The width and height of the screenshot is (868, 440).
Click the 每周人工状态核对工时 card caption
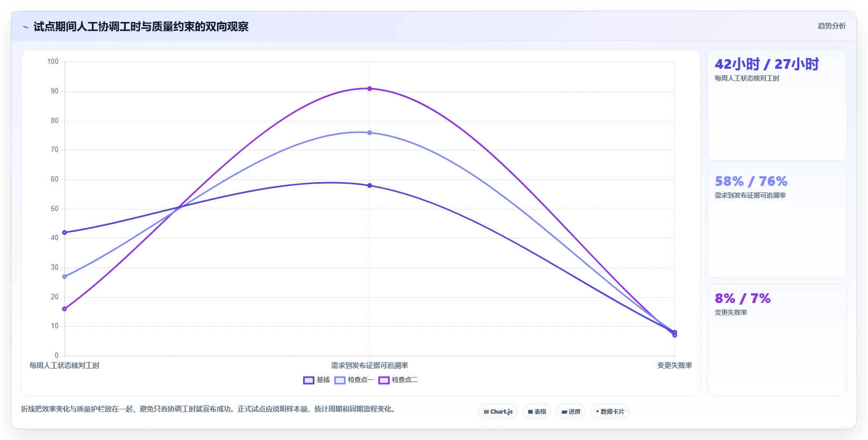coord(747,78)
